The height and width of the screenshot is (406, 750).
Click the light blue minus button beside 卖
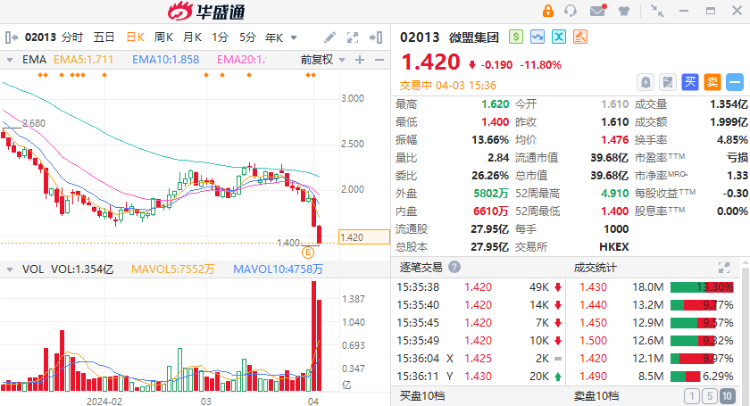coord(735,82)
